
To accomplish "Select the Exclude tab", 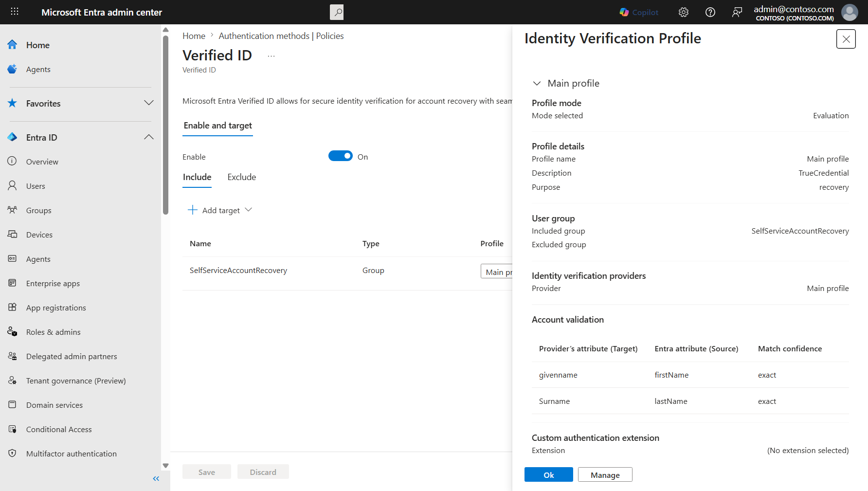I will click(242, 177).
